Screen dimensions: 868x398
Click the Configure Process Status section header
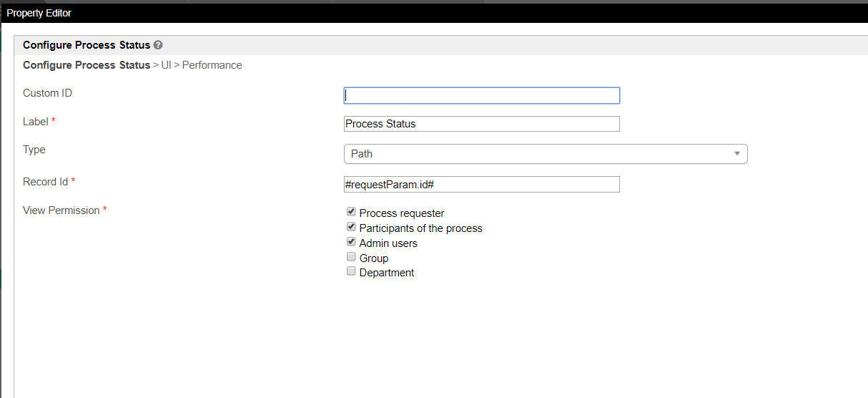87,45
